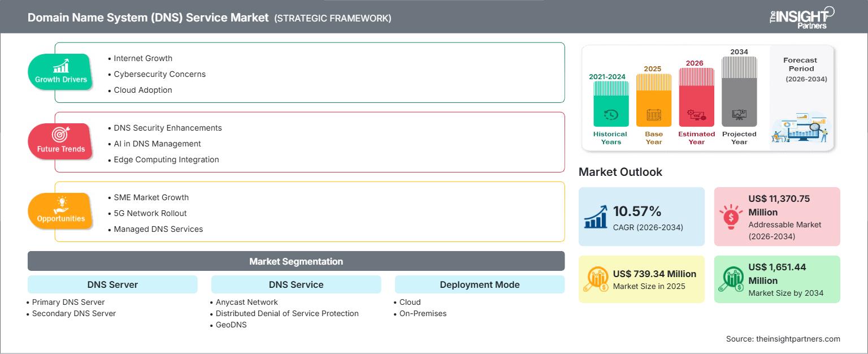Click the 2026 estimated year bar
The width and height of the screenshot is (868, 354).
(x=696, y=97)
